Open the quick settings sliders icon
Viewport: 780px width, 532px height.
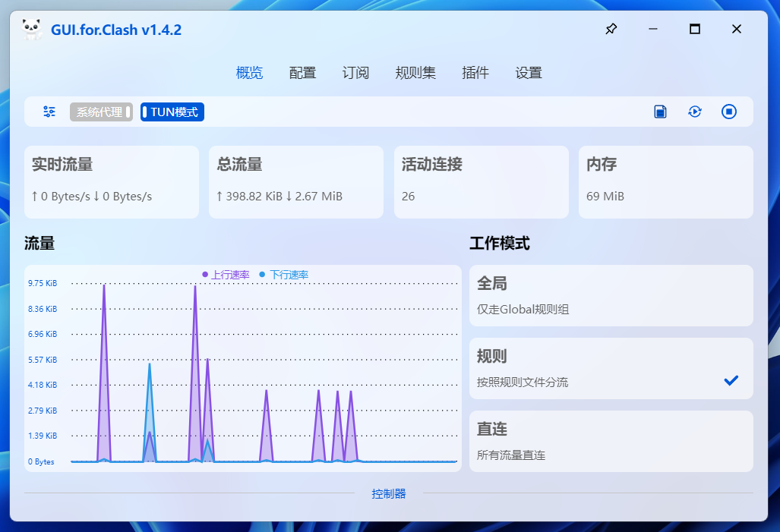click(x=49, y=112)
